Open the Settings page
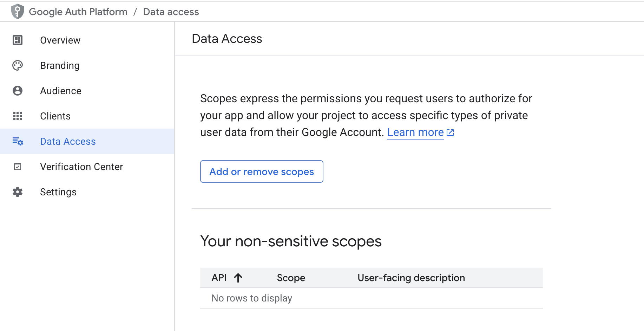The image size is (644, 331). point(58,192)
